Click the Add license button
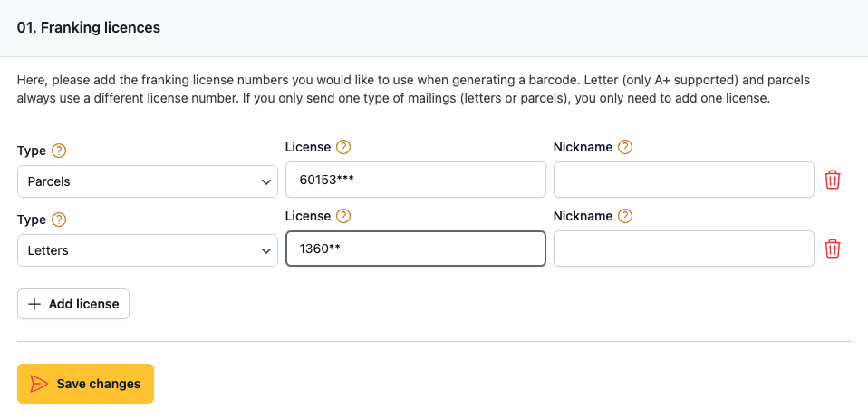The image size is (868, 420). pyautogui.click(x=73, y=304)
